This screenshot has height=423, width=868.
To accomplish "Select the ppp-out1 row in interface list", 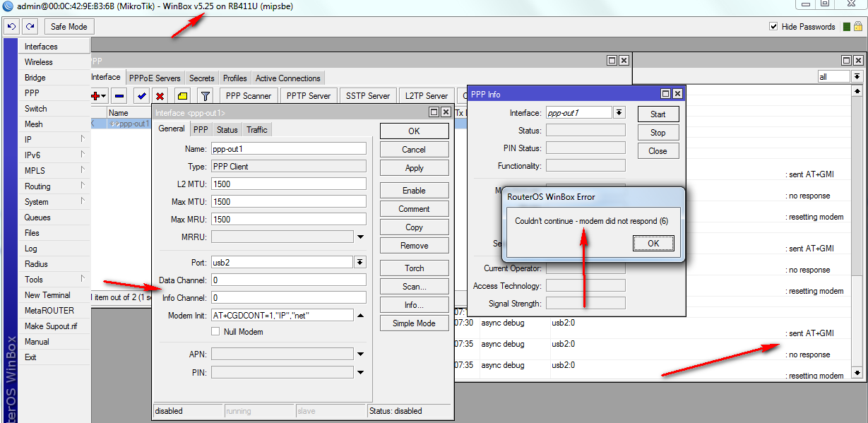I will tap(121, 124).
